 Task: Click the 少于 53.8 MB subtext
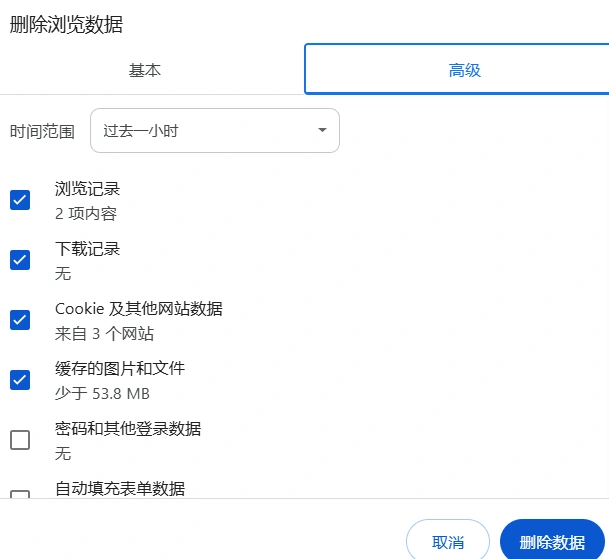coord(102,394)
